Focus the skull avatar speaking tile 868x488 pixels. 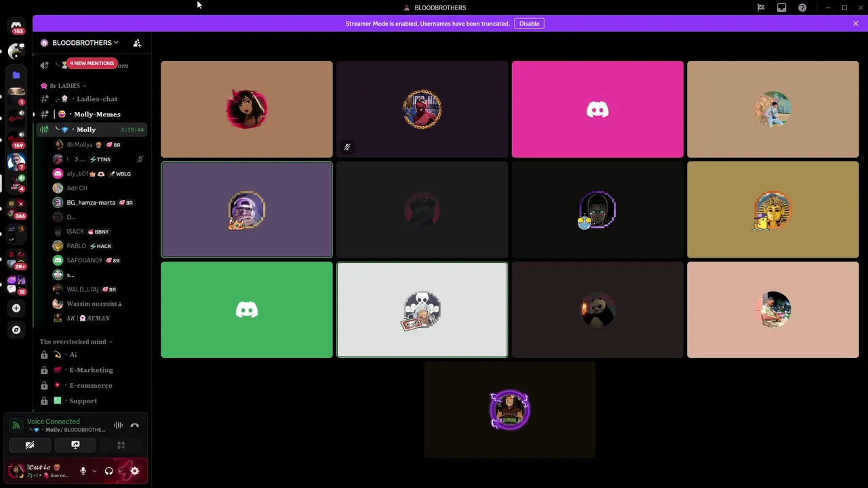[422, 310]
